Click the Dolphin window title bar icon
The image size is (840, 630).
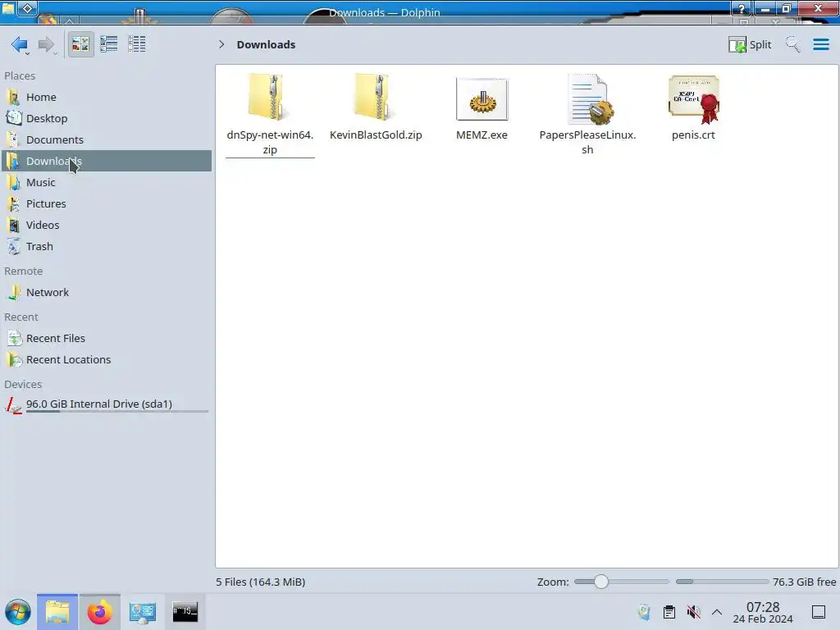click(8, 8)
